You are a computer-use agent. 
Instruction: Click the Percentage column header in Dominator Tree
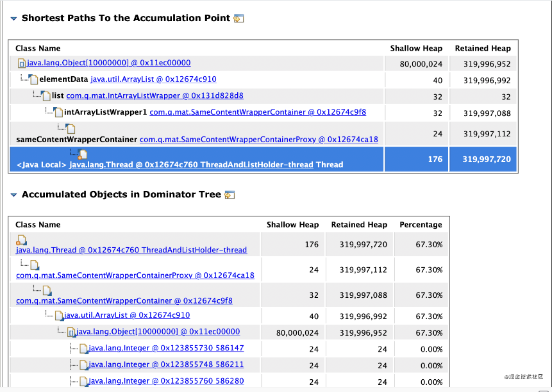[421, 225]
